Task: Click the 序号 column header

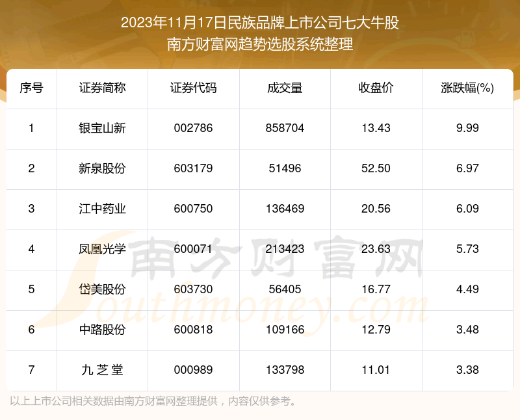Action: point(31,88)
